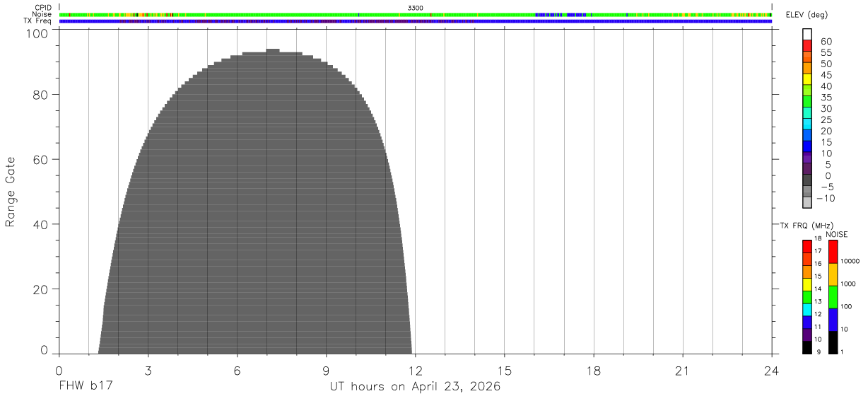Click the 12 label on the UT hours axis
The image size is (868, 401).
pyautogui.click(x=415, y=371)
